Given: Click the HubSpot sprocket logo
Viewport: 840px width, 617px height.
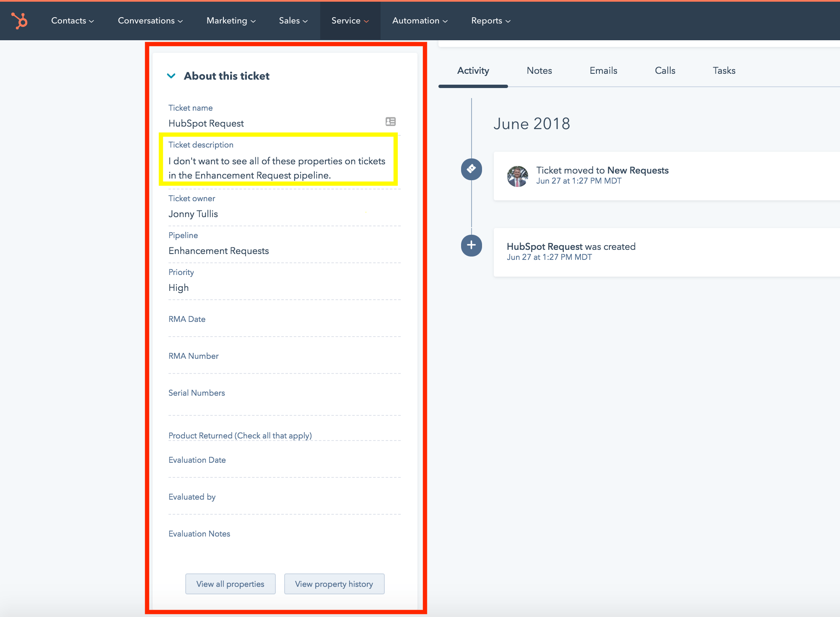Looking at the screenshot, I should [x=19, y=21].
